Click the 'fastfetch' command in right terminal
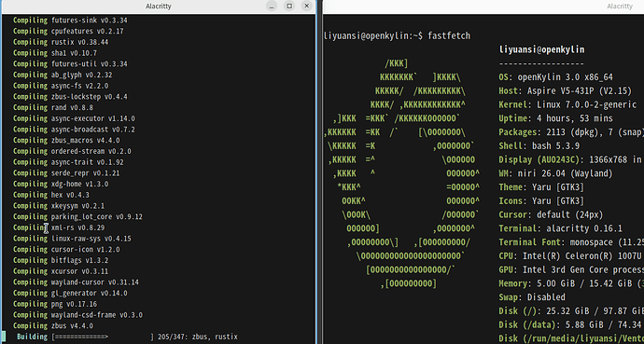The image size is (644, 344). click(449, 36)
